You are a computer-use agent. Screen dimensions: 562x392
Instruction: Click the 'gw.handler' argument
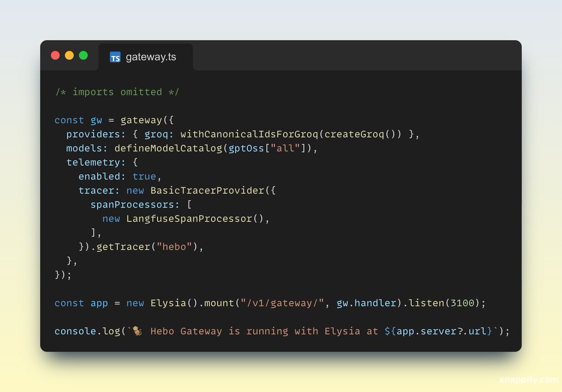(366, 303)
